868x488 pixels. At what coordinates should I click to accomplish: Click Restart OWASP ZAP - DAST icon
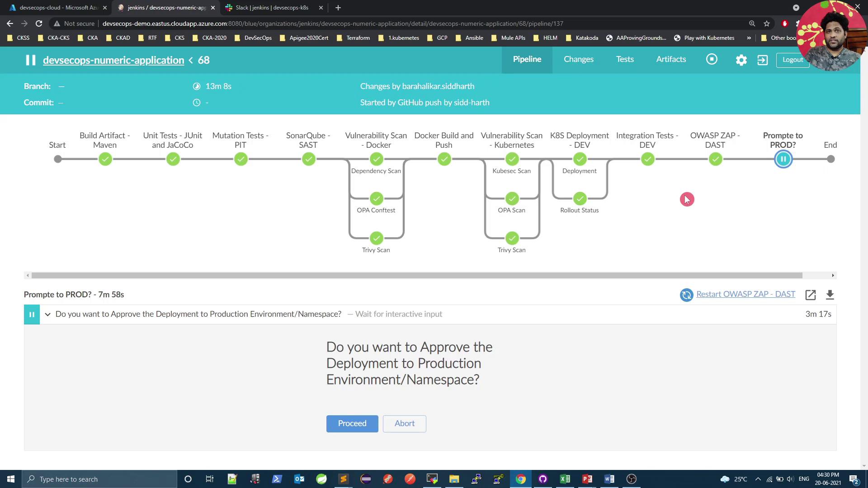(x=686, y=295)
